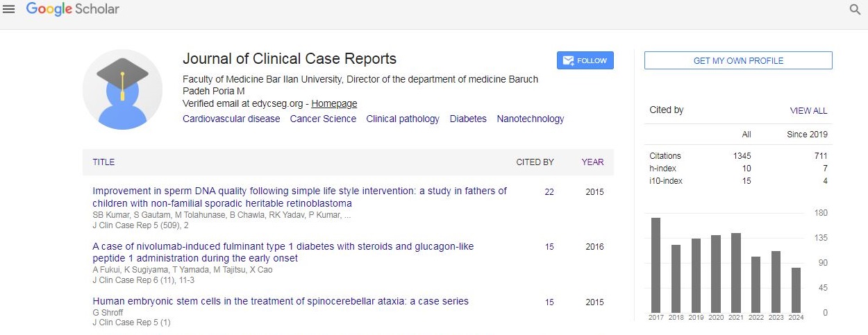The image size is (868, 335).
Task: Click the 2017 bar in citations chart
Action: tap(656, 265)
